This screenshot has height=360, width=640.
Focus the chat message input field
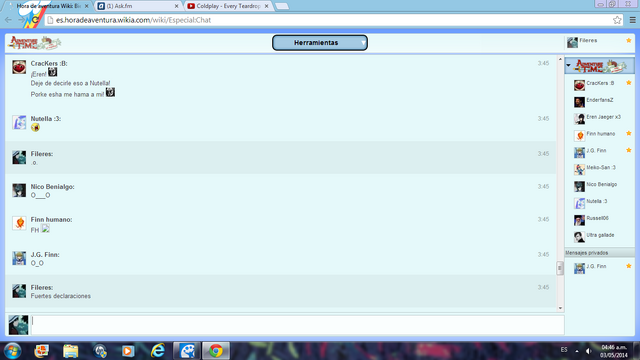[x=298, y=325]
